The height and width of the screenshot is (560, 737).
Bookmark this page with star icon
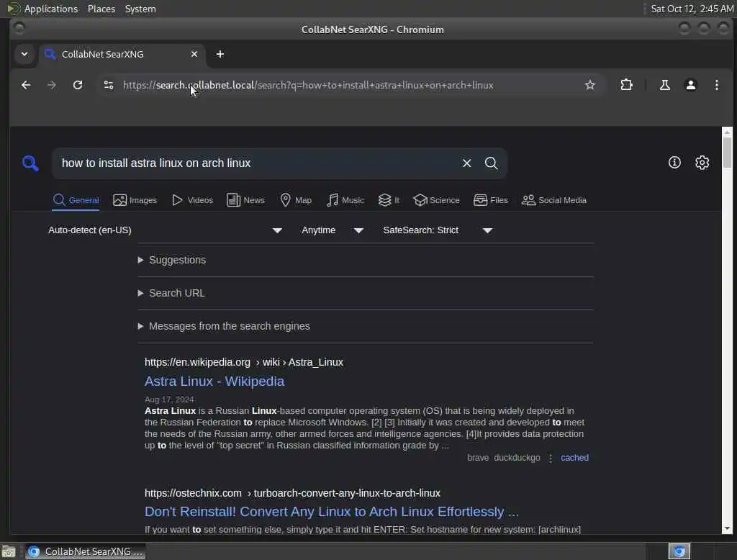tap(590, 85)
